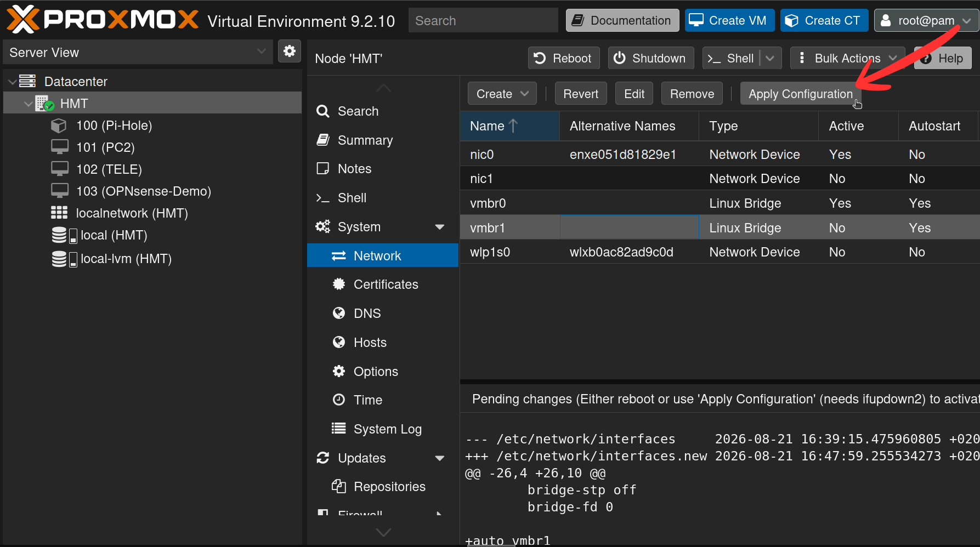
Task: Click the Revert button
Action: 581,94
